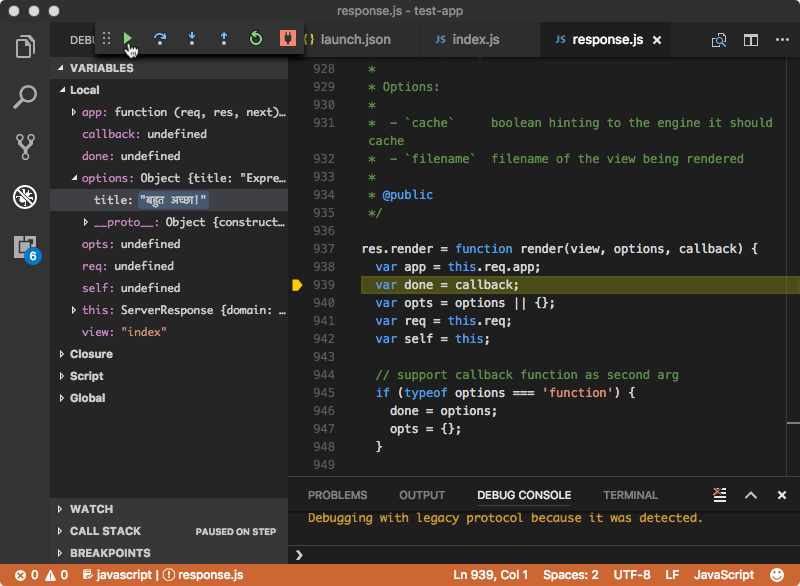
Task: Click the javascript status bar item
Action: coord(117,575)
